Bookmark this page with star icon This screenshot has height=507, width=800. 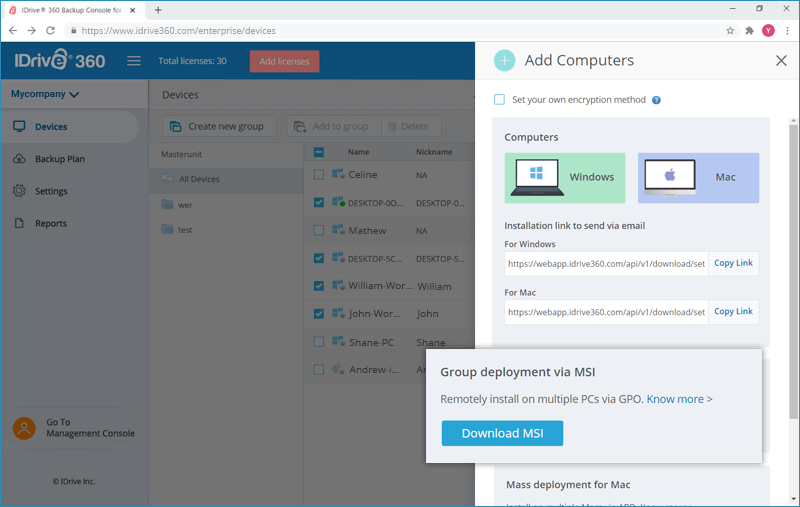[730, 31]
